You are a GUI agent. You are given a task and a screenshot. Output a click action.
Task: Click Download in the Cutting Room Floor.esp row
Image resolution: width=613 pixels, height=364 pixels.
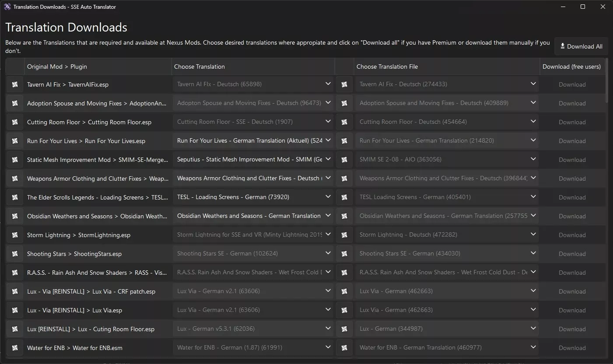point(572,122)
